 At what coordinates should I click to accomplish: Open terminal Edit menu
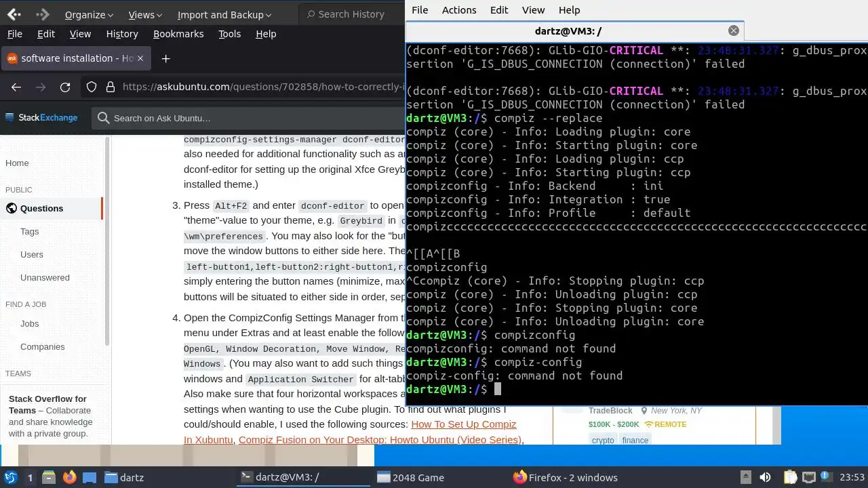(499, 10)
